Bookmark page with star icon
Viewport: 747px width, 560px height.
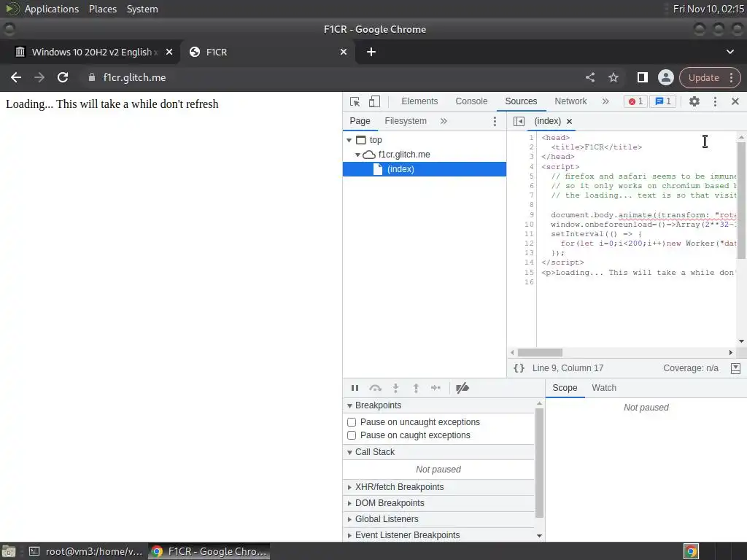(x=613, y=77)
